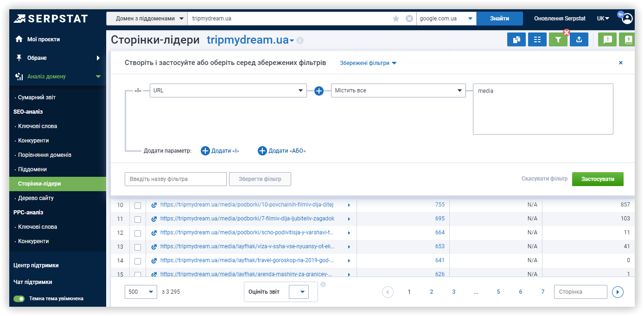Open the URL parameter dropdown
The height and width of the screenshot is (316, 644).
click(x=228, y=90)
